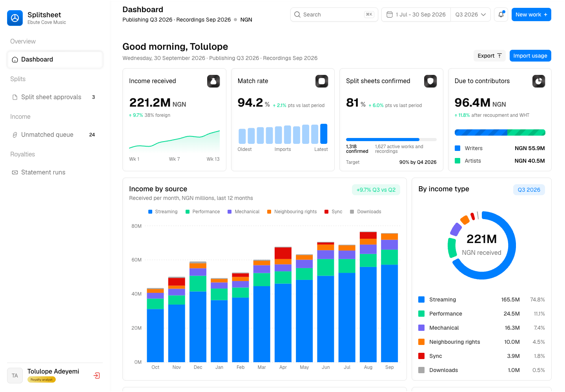
Task: Click the logout icon beside Tolulope Adeyemi
Action: point(97,376)
